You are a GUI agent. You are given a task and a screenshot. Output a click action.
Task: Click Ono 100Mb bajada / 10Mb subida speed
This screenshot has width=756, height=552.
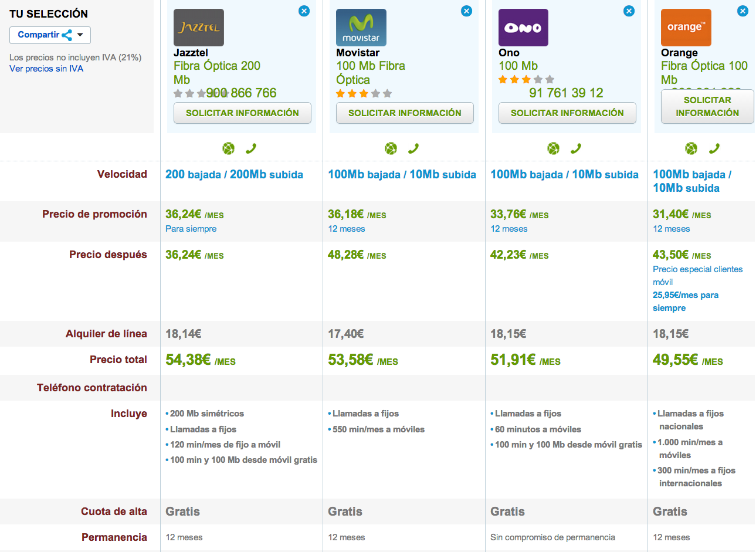pyautogui.click(x=564, y=174)
